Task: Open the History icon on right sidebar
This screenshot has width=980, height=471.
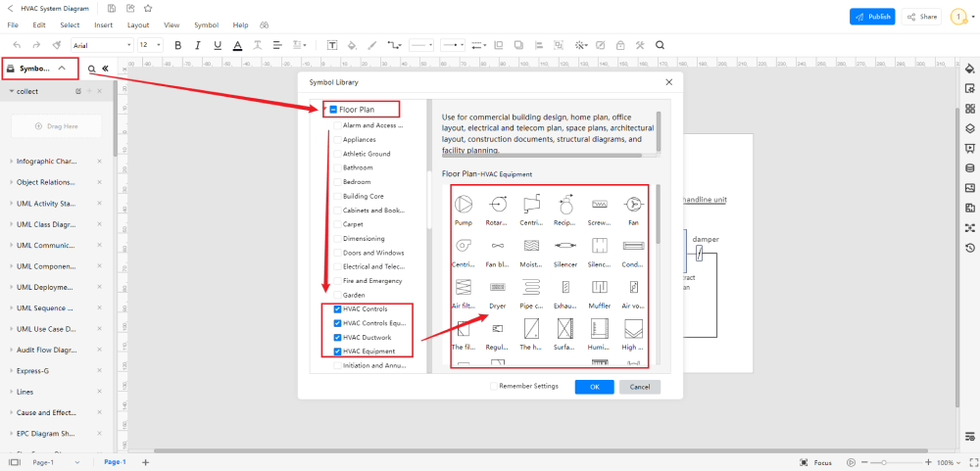Action: click(970, 248)
